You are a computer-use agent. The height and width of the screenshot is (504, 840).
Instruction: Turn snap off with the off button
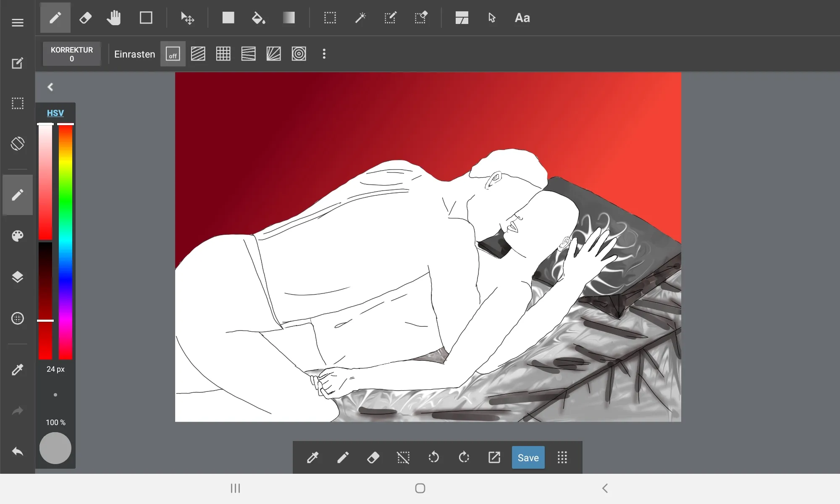click(x=173, y=54)
